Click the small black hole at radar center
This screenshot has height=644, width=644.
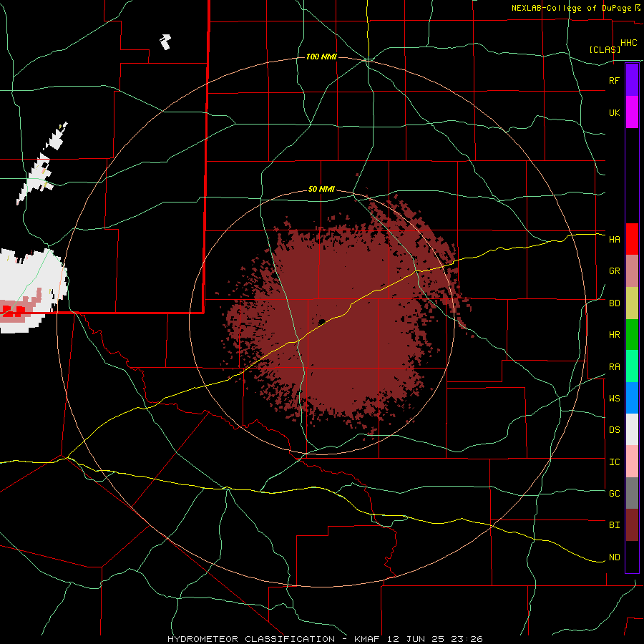coord(321,321)
